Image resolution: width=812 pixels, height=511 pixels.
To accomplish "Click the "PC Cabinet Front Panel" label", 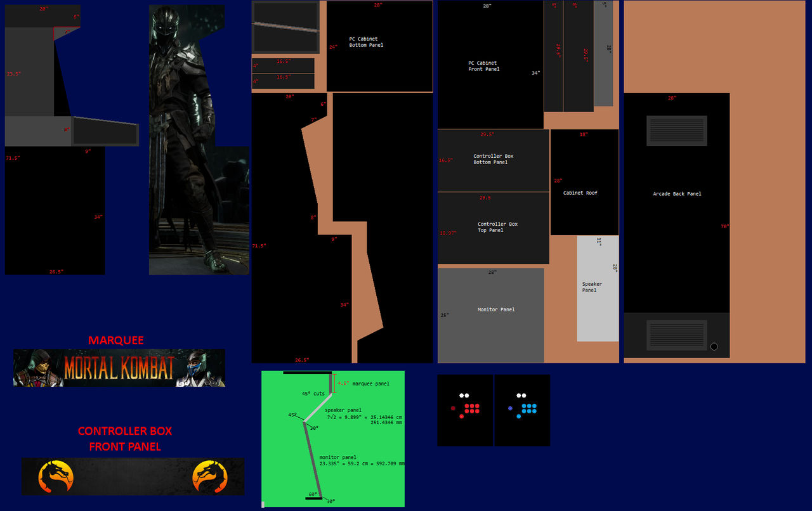I will click(x=484, y=66).
